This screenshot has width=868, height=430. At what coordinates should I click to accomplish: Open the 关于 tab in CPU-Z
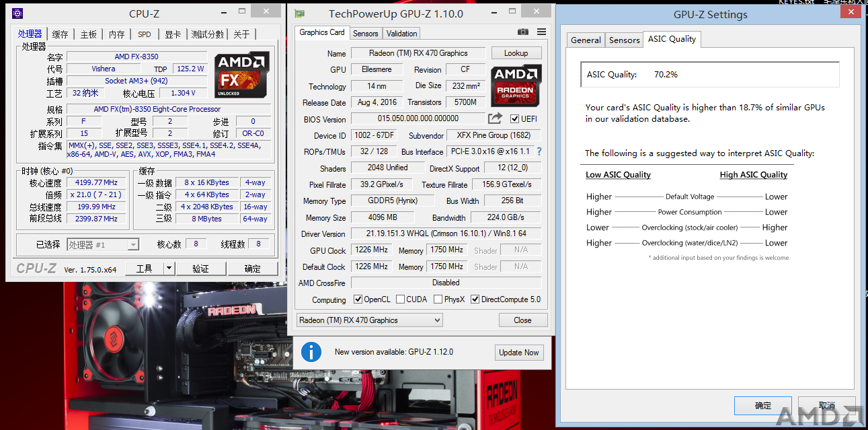[x=241, y=34]
